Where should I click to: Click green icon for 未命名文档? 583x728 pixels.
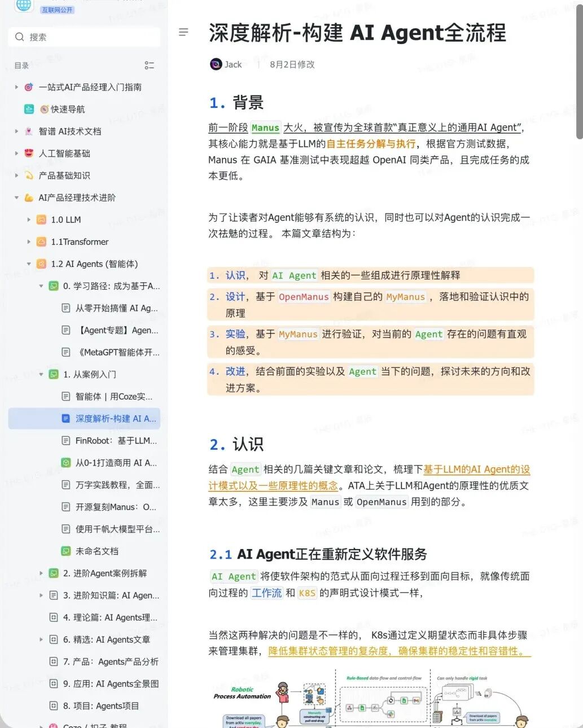click(x=66, y=551)
